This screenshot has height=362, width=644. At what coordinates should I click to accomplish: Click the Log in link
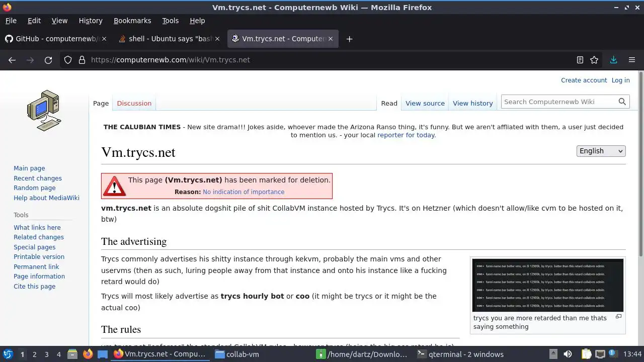tap(620, 80)
